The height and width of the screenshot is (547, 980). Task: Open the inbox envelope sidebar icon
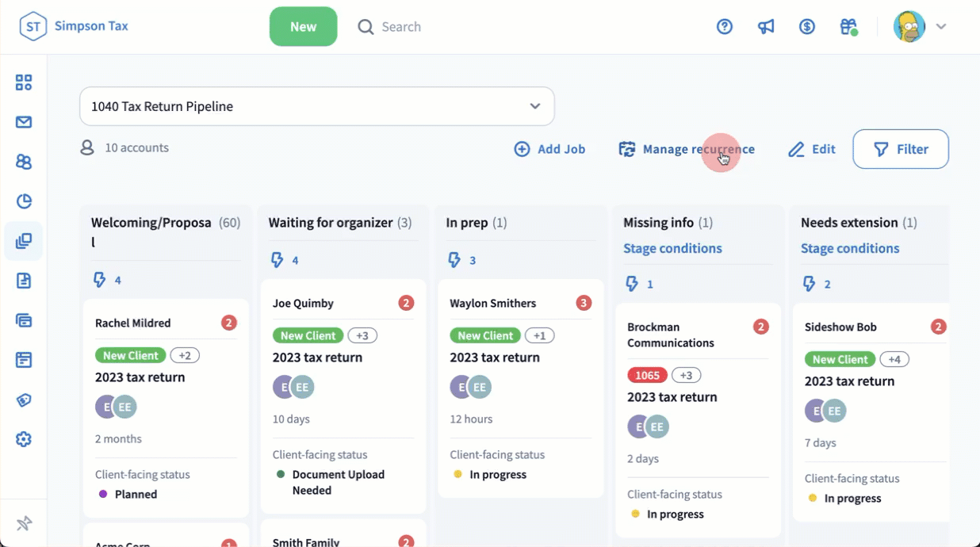pyautogui.click(x=24, y=122)
